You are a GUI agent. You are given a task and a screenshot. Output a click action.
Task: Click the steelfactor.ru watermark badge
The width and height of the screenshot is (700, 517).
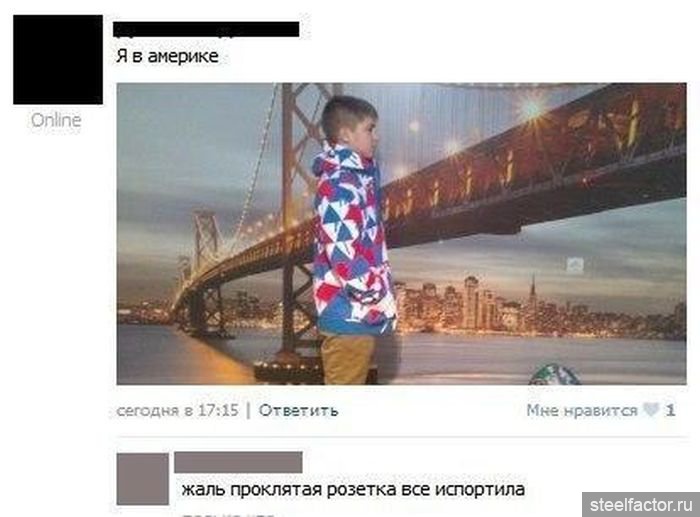pos(641,505)
